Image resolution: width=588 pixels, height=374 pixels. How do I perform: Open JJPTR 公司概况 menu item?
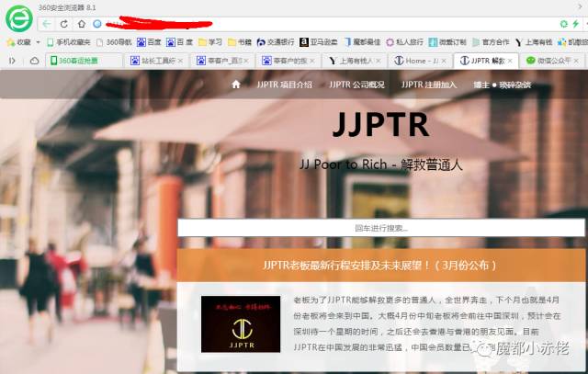click(x=356, y=85)
